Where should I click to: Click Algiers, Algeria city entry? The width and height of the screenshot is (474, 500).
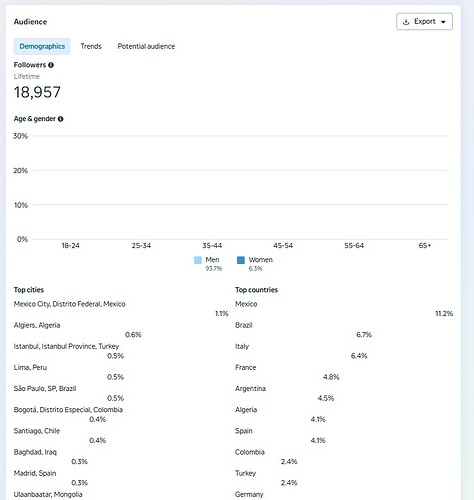tap(37, 325)
